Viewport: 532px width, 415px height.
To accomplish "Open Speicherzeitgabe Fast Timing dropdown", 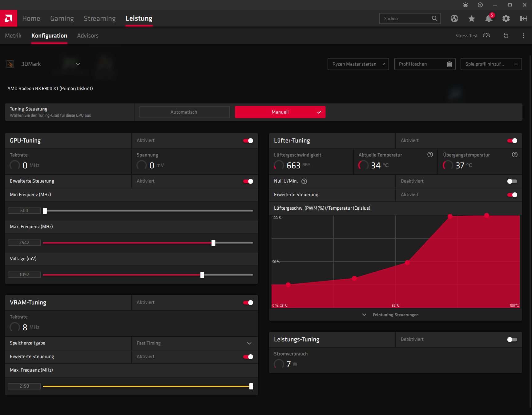I will pos(195,343).
